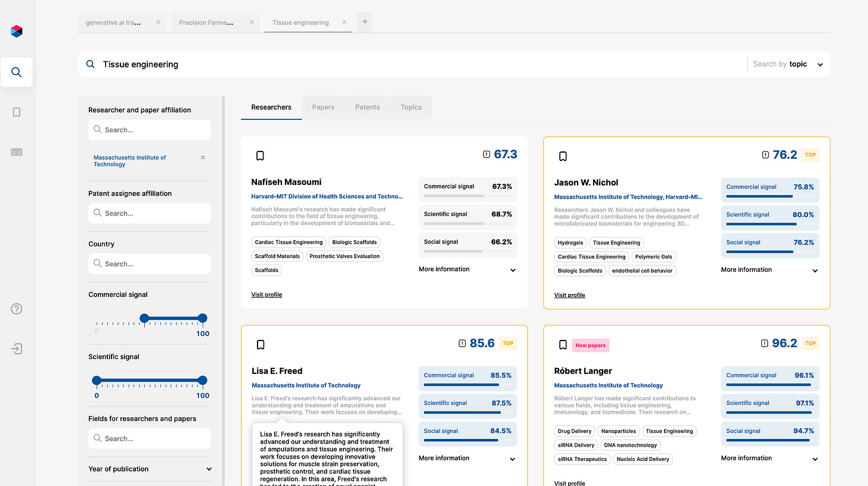Click info icon beside score 85.6
The height and width of the screenshot is (486, 868).
tap(463, 343)
